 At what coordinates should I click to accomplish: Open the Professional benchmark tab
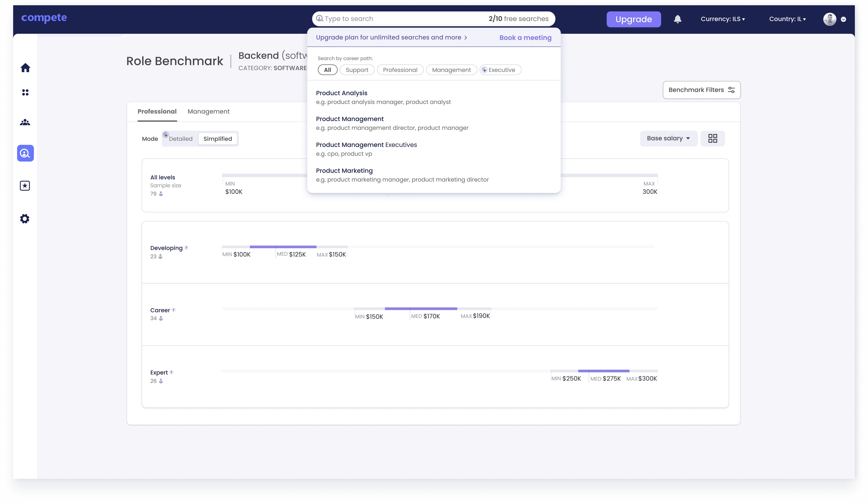click(157, 112)
